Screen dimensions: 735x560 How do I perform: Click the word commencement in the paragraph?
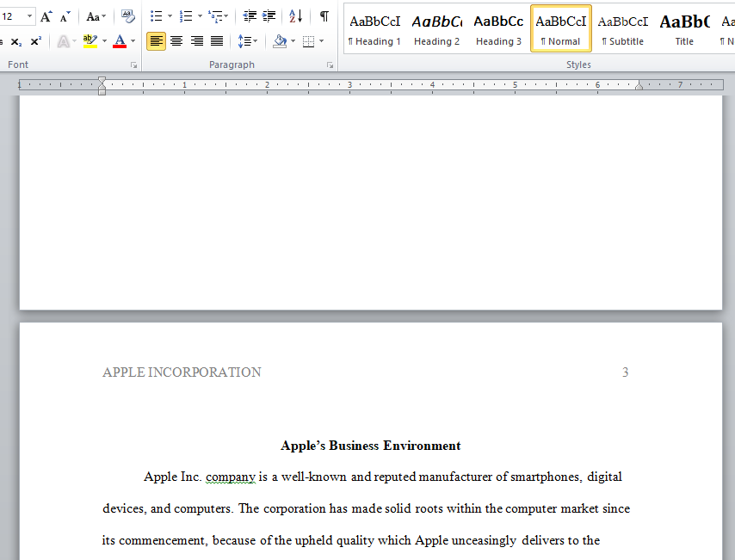[162, 540]
